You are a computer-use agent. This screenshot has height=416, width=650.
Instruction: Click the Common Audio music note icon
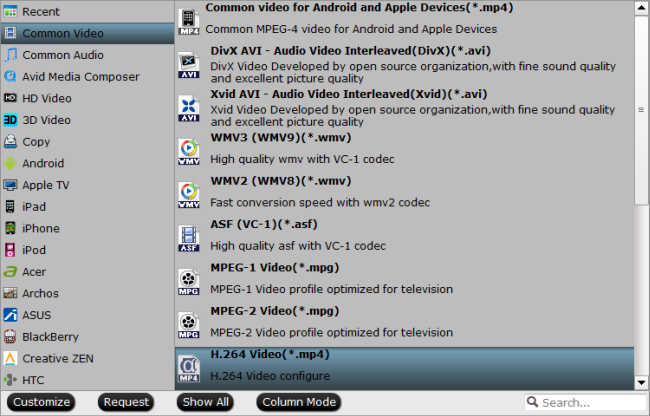pyautogui.click(x=10, y=55)
